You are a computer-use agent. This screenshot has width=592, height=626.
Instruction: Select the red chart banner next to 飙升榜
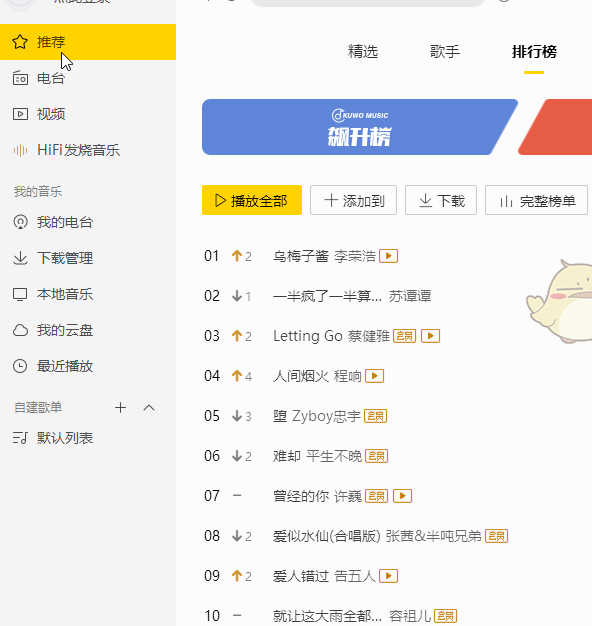[559, 127]
